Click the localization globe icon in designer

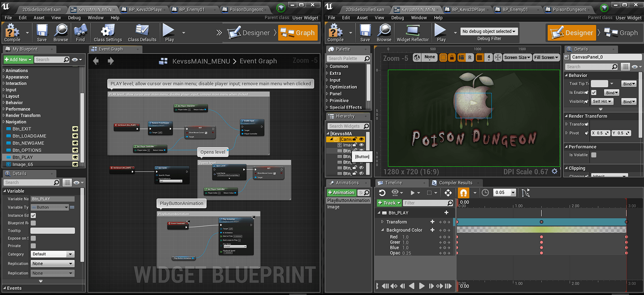click(417, 57)
